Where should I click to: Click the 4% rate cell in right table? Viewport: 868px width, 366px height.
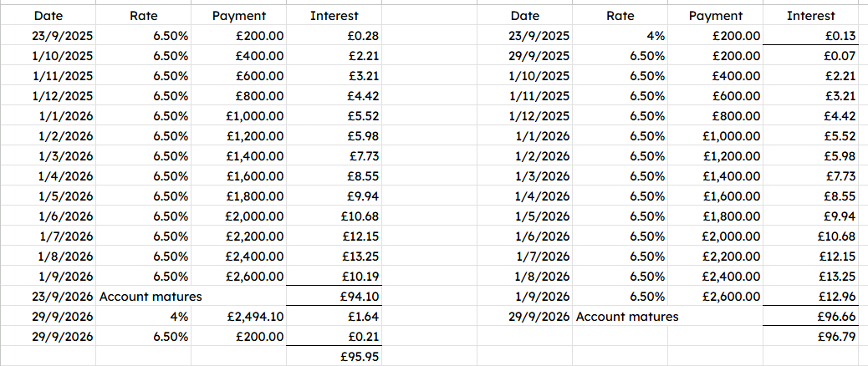pos(620,36)
